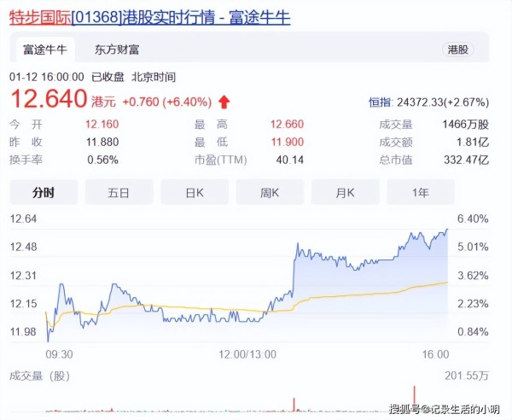Select the 1年 chart tab

click(x=421, y=192)
